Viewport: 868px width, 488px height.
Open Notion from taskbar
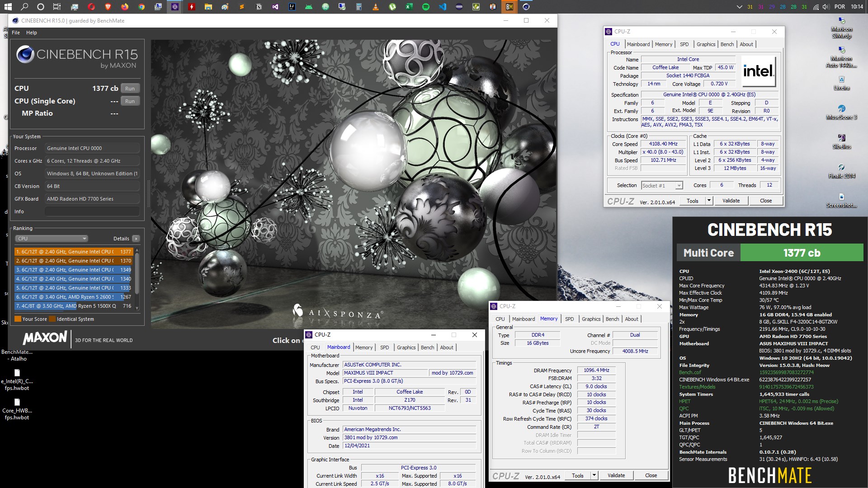(x=259, y=7)
